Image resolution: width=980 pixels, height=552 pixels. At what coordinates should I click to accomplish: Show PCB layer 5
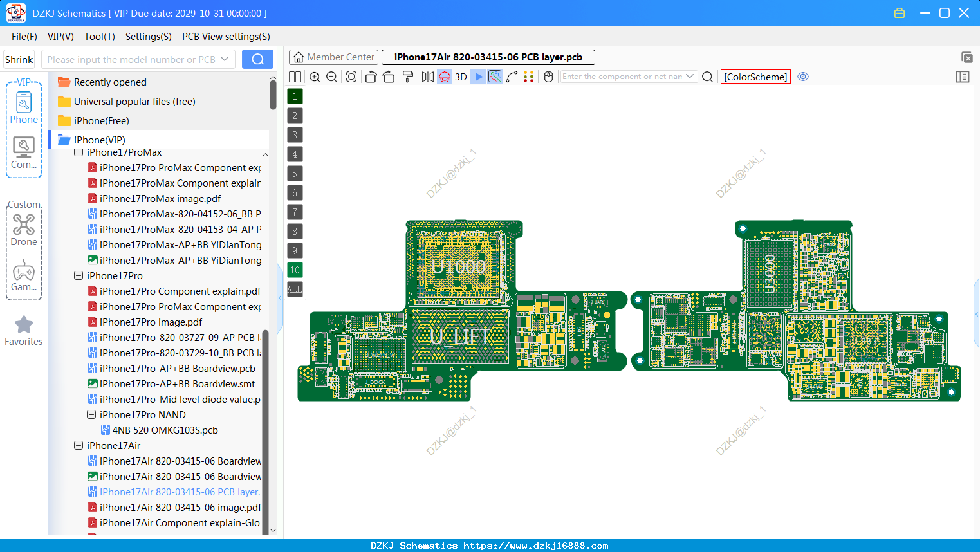295,174
